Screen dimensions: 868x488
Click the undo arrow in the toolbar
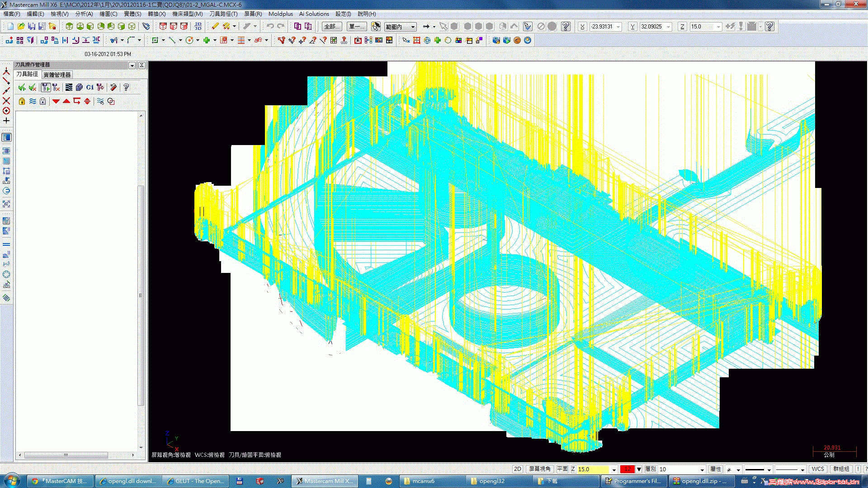pyautogui.click(x=270, y=26)
